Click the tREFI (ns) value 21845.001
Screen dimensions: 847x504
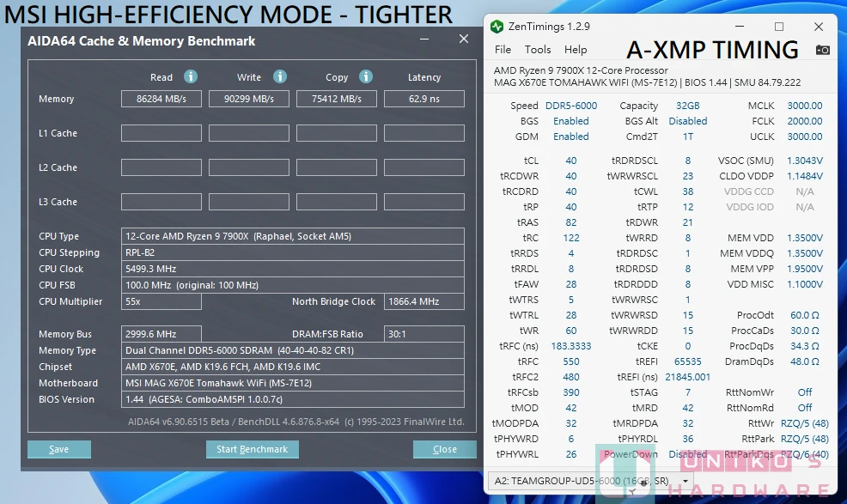click(x=687, y=377)
